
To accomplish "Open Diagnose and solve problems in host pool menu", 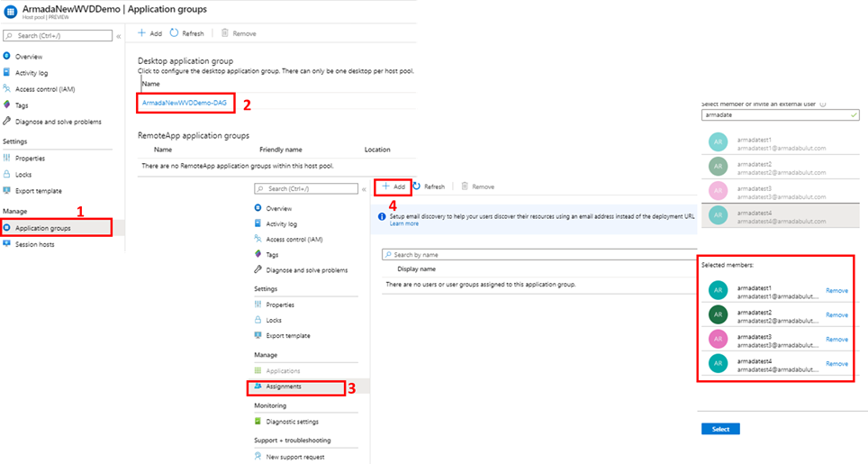I will click(x=59, y=122).
